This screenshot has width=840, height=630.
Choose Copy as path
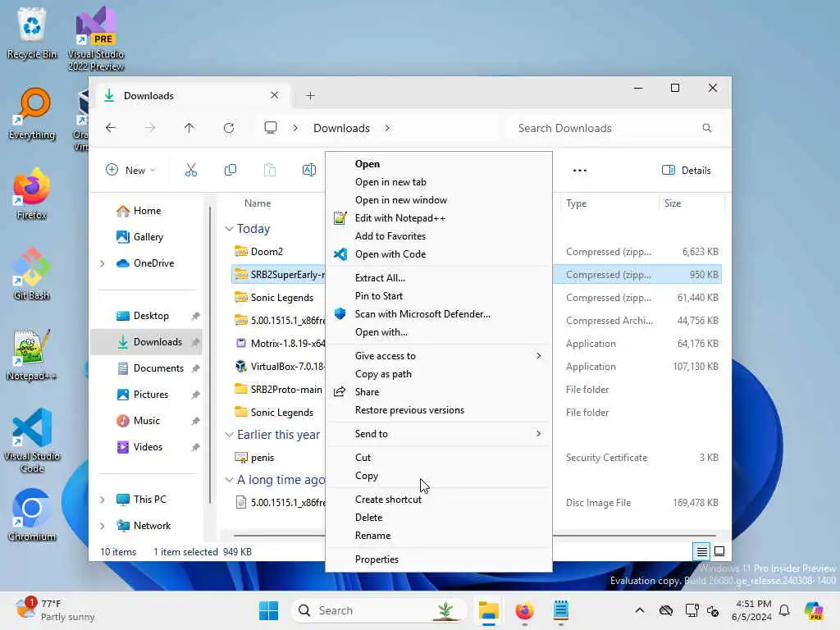coord(439,374)
